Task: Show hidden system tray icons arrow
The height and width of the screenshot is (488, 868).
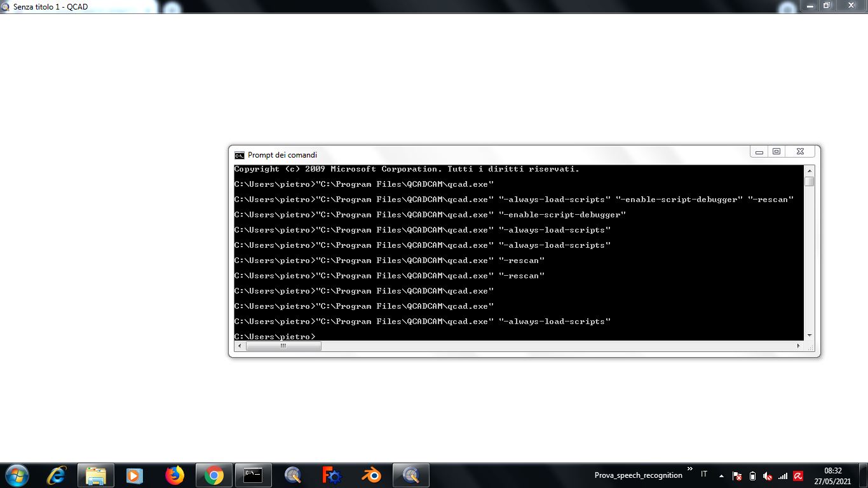Action: tap(721, 475)
